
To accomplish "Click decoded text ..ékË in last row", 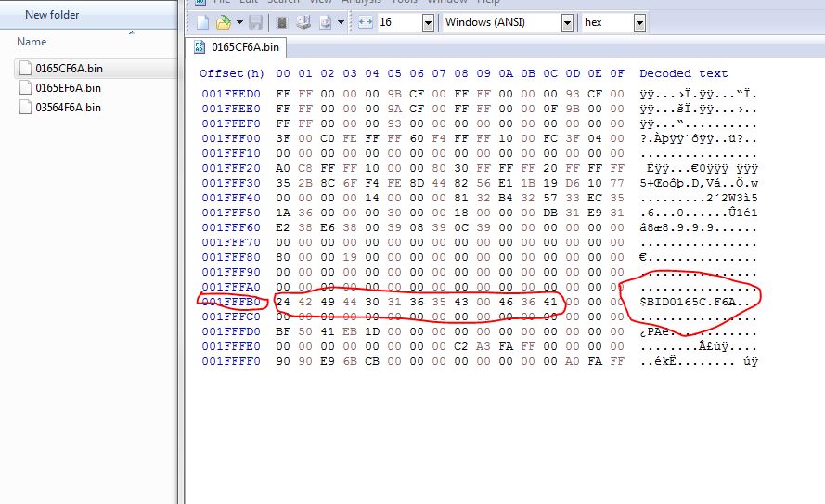I will pos(658,361).
